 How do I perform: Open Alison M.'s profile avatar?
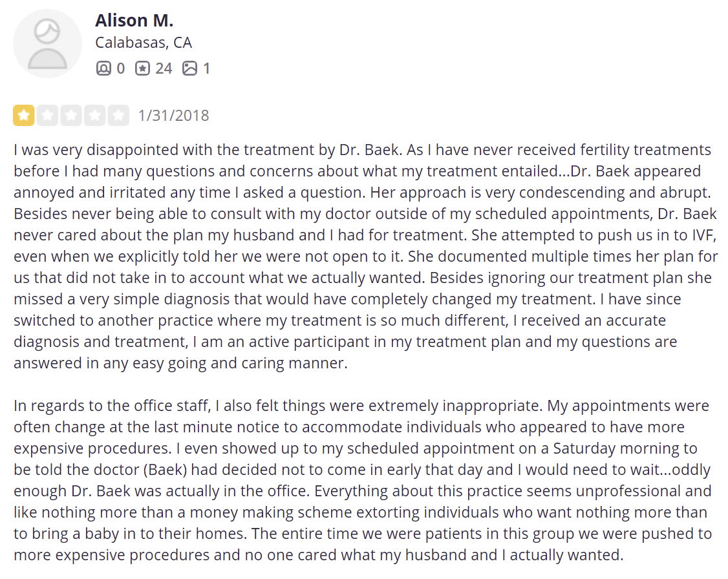click(47, 43)
